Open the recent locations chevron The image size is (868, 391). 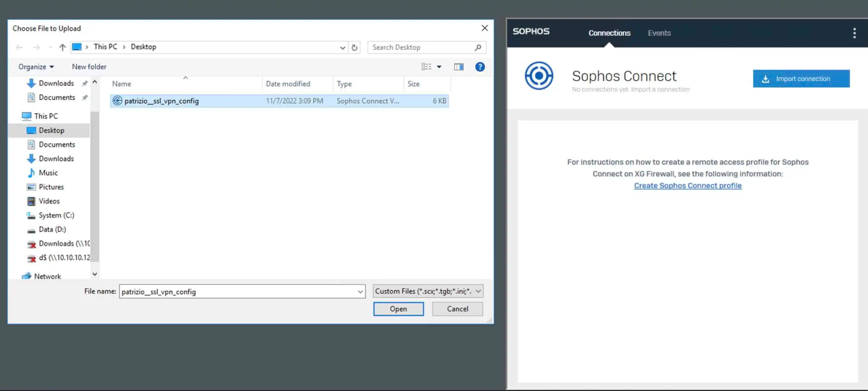[x=50, y=47]
